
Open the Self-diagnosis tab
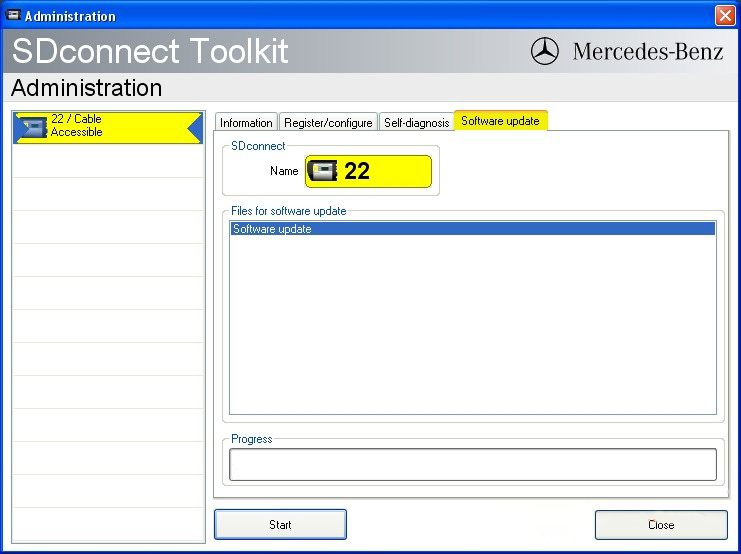click(x=416, y=122)
